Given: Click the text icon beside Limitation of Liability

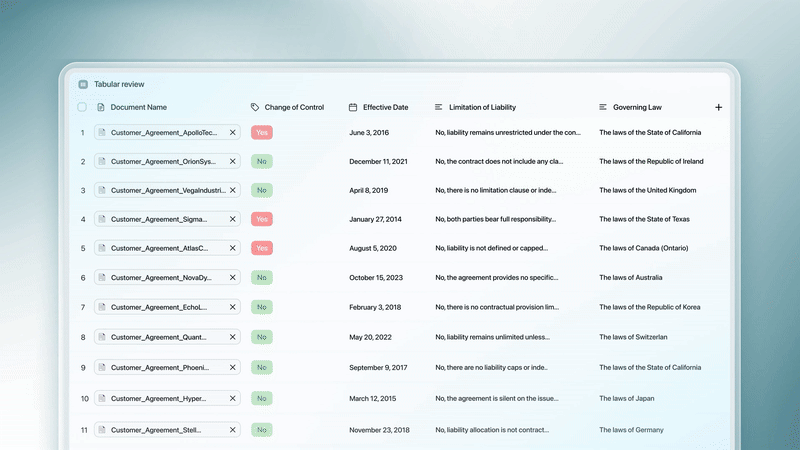Looking at the screenshot, I should coord(439,107).
